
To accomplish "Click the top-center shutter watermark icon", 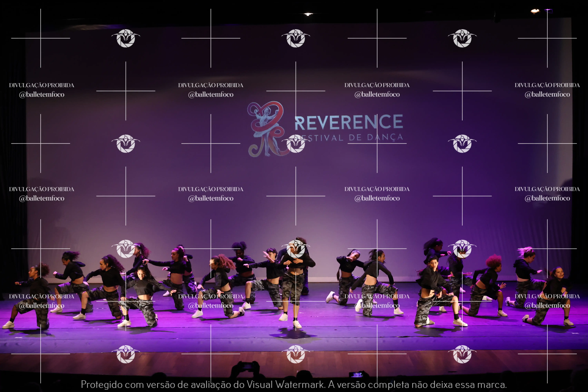I will [x=296, y=38].
